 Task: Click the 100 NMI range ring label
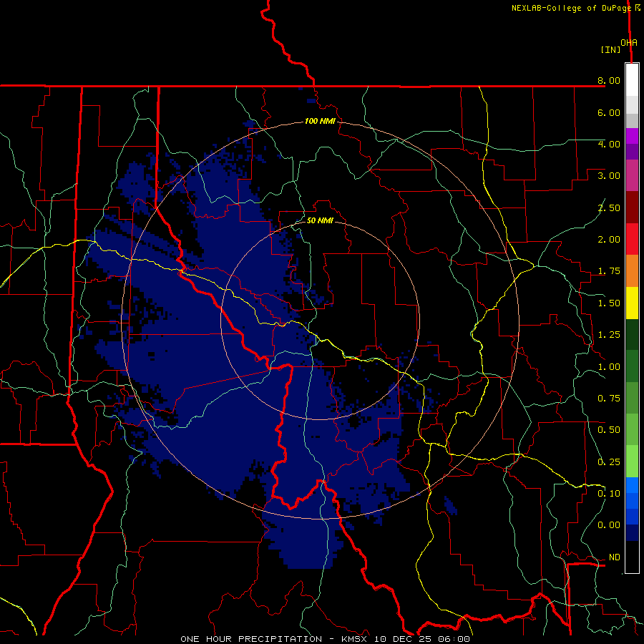[320, 121]
